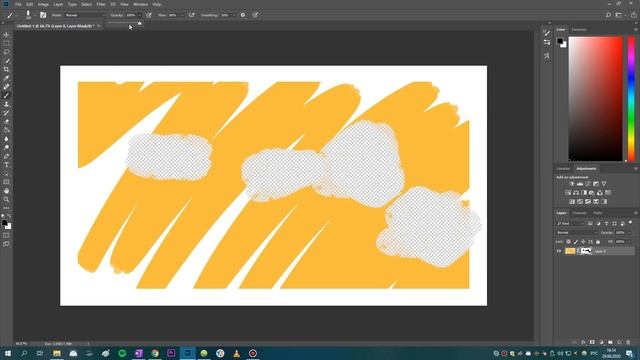Screen dimensions: 640x360
Task: Select the Lasso tool
Action: coord(6,52)
